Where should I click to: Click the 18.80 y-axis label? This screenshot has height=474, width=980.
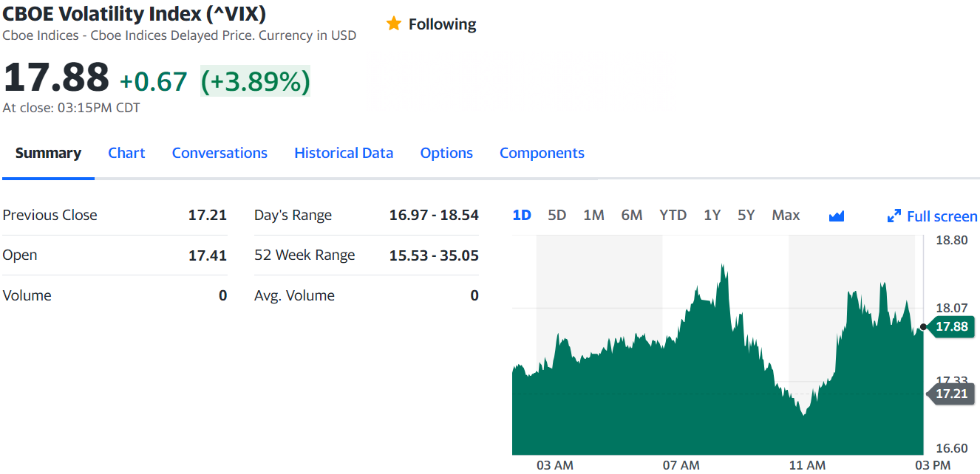click(951, 240)
